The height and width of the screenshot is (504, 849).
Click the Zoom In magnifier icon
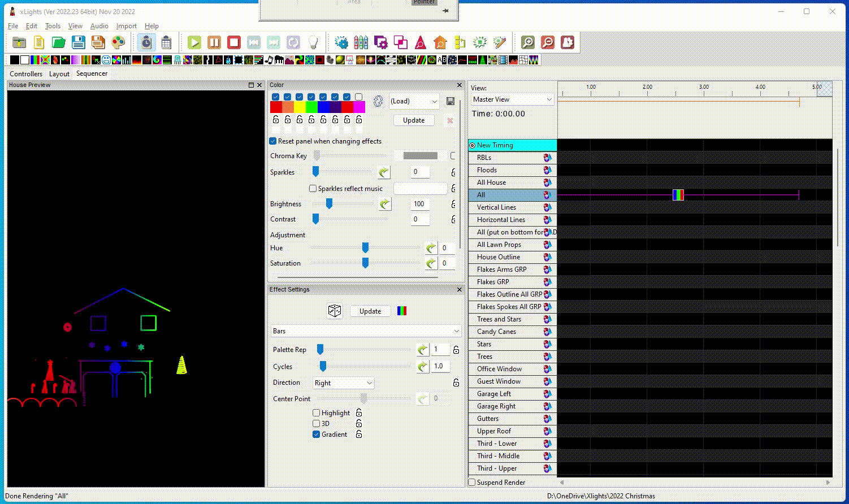(527, 42)
